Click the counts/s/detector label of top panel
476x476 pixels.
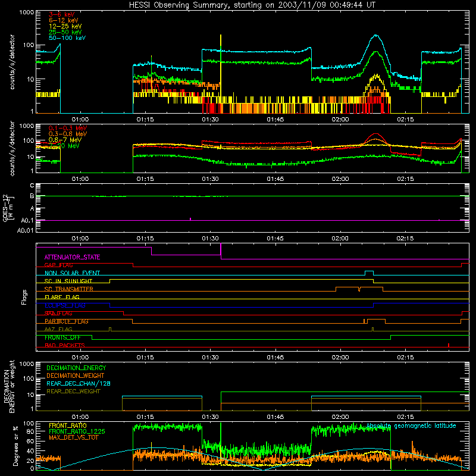[x=12, y=62]
